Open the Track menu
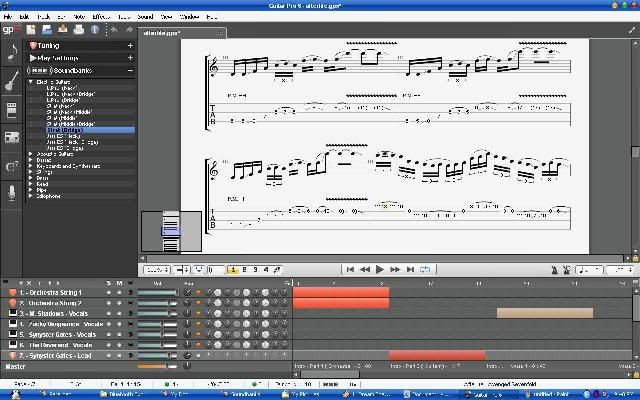This screenshot has height=400, width=640. pos(44,17)
